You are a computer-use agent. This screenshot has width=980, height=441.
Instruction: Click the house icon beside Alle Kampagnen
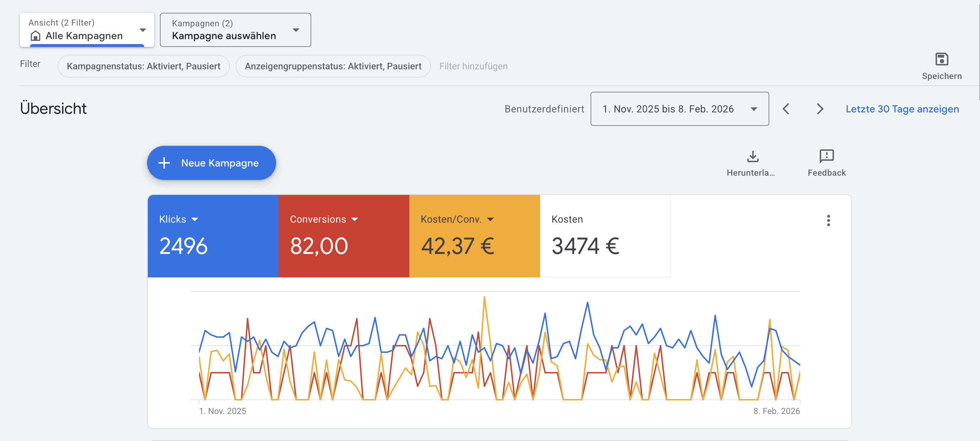36,36
